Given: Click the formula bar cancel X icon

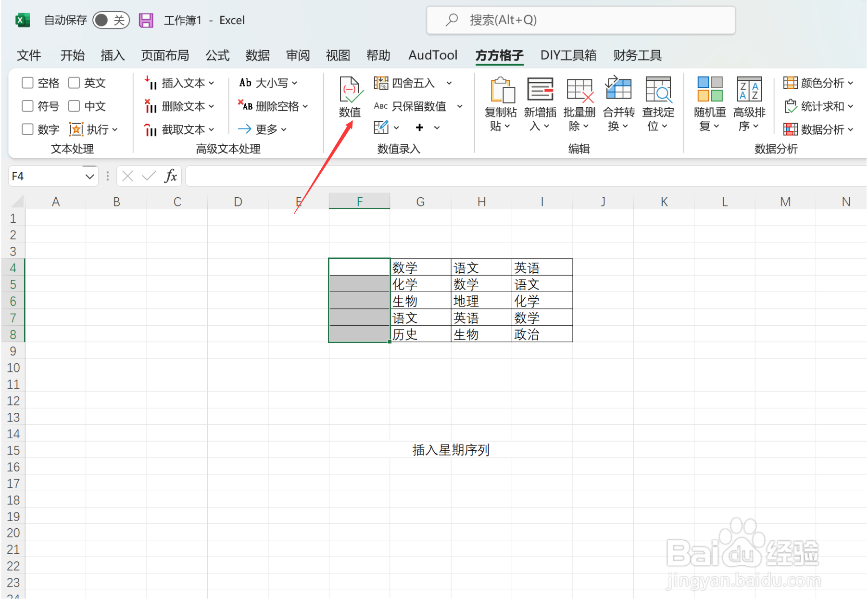Looking at the screenshot, I should pos(127,176).
